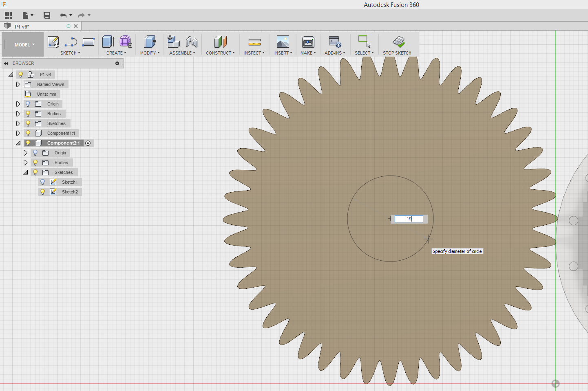Select the 3D Print make tool
The height and width of the screenshot is (391, 588).
tap(308, 42)
